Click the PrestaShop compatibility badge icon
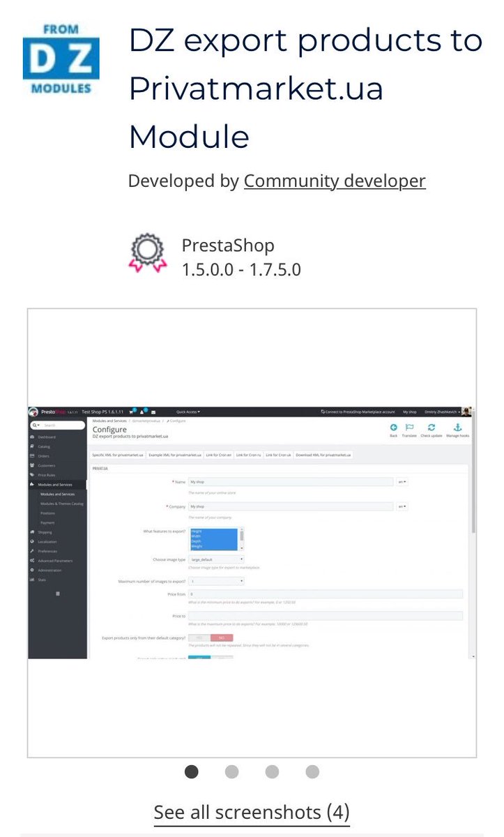Viewport: 504px width, 837px height. click(x=148, y=253)
